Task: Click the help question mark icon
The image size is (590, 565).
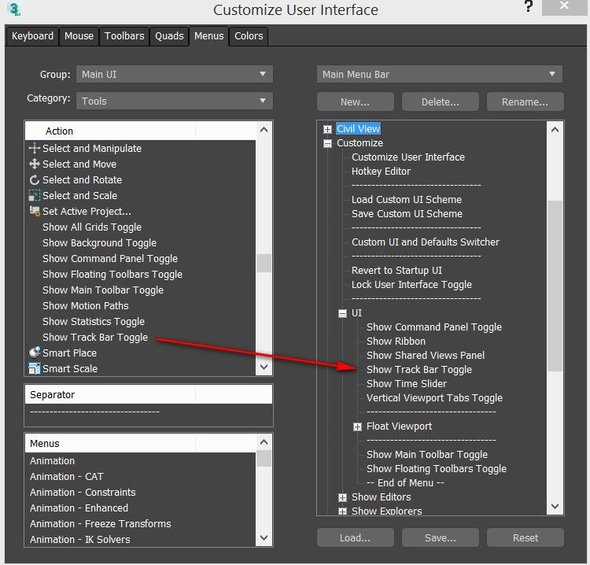Action: pos(528,6)
